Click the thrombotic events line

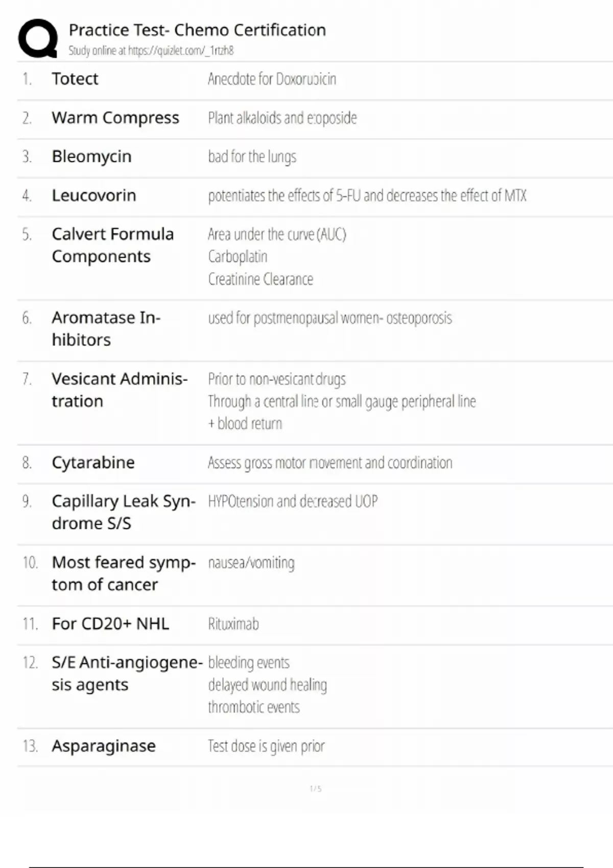pos(253,707)
